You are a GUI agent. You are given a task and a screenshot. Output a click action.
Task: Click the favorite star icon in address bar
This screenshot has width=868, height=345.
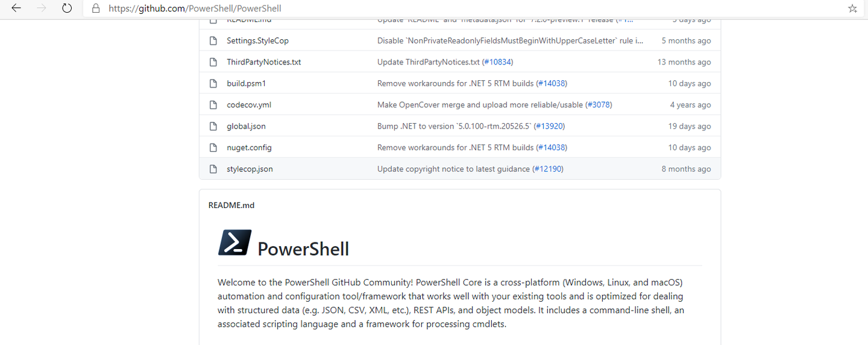click(x=852, y=8)
